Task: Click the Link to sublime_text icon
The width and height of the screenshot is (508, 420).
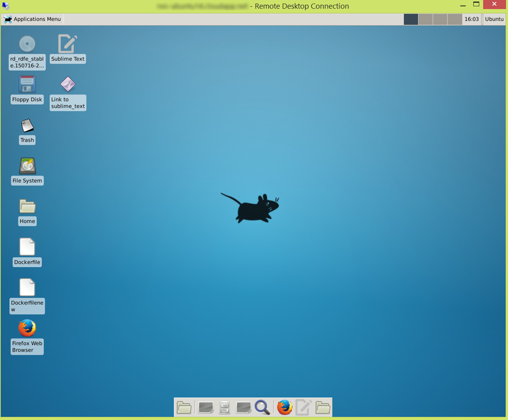Action: pyautogui.click(x=67, y=85)
